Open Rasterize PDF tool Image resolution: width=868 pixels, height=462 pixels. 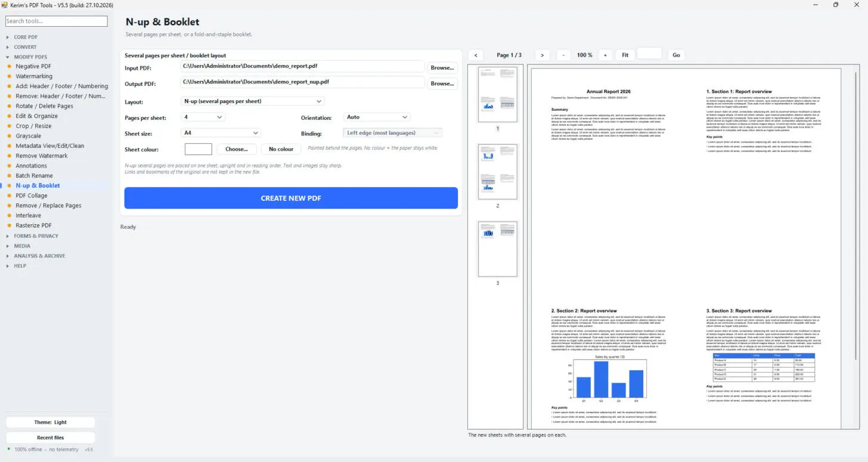(x=33, y=225)
